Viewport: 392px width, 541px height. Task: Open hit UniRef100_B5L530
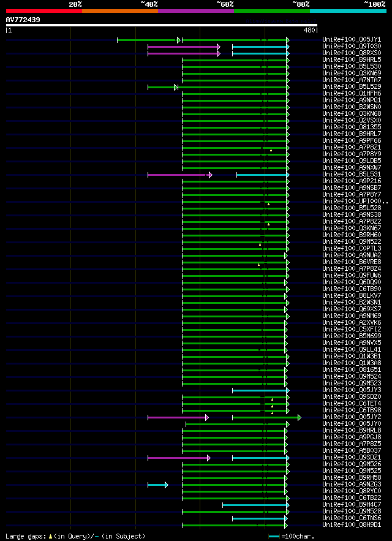point(352,67)
